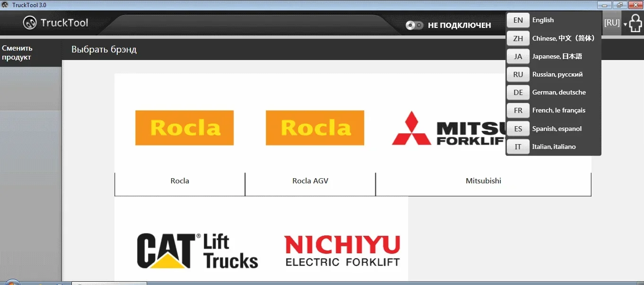Click the Rocla AGV label button

pos(310,184)
